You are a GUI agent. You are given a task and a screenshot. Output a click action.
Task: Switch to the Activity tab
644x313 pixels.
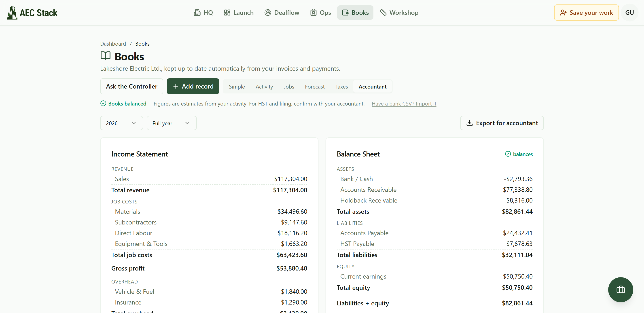pos(264,87)
